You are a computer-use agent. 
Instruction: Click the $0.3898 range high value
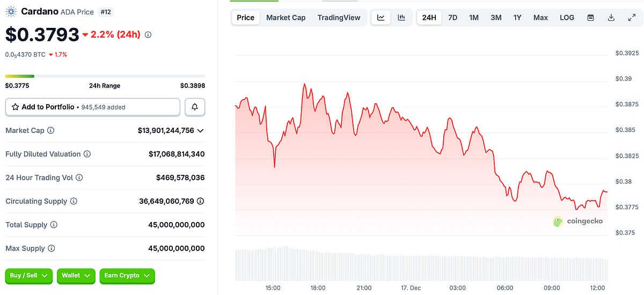click(193, 86)
